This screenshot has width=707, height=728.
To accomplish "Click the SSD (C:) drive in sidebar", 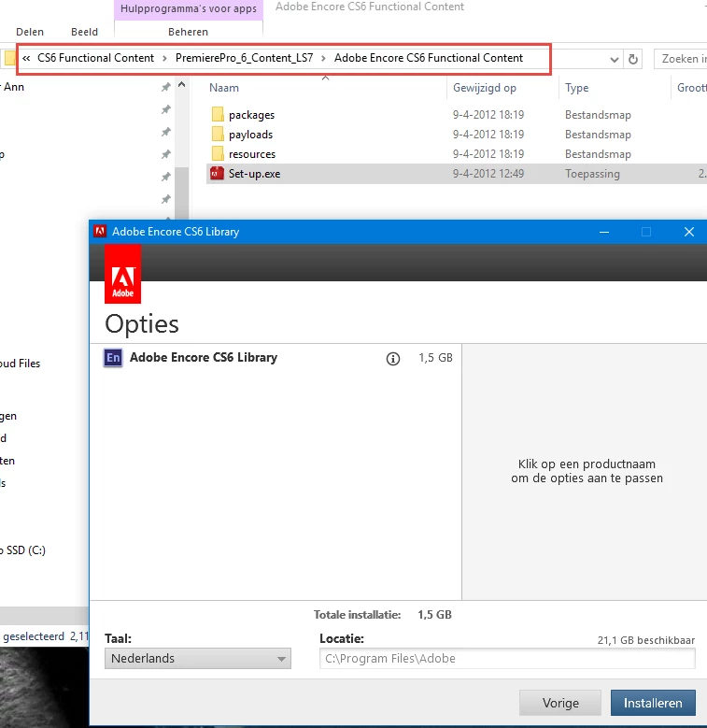I will pyautogui.click(x=24, y=550).
